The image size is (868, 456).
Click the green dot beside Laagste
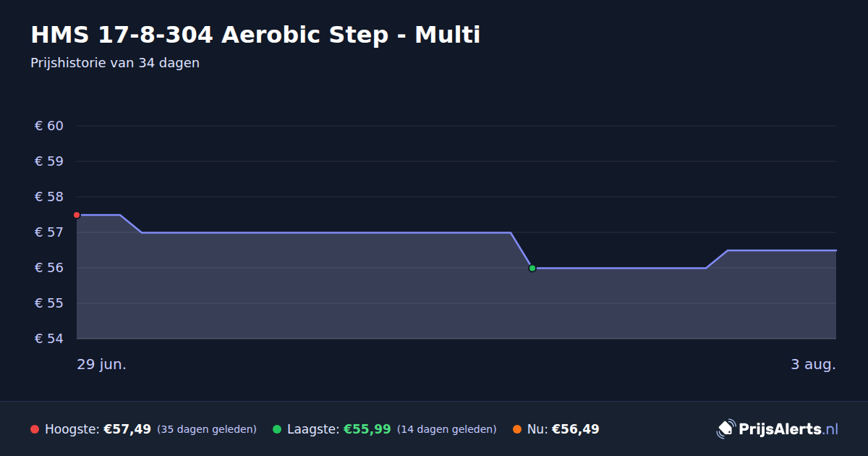point(277,429)
